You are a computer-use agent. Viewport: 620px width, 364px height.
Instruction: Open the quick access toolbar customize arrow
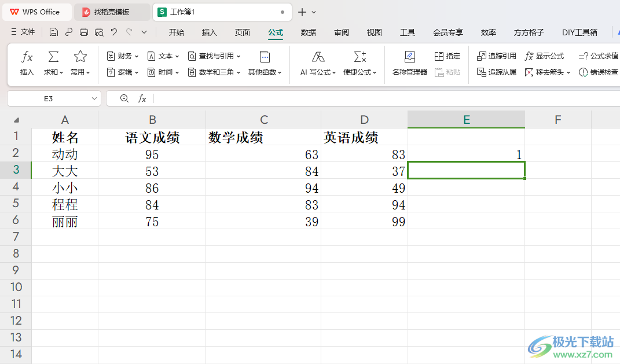click(144, 32)
